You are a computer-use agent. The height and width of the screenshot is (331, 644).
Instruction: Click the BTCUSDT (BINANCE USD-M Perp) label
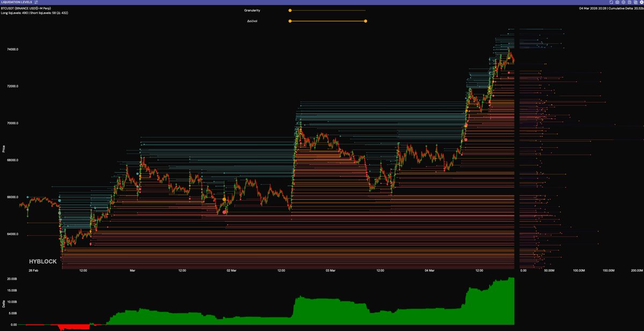(27, 8)
